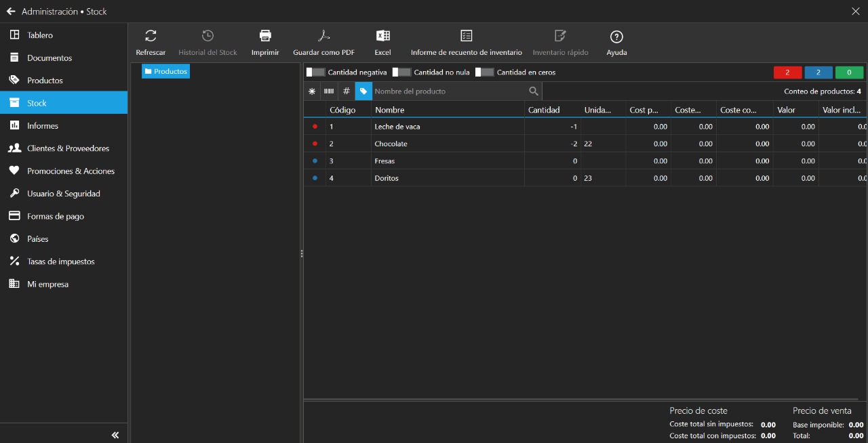Image resolution: width=868 pixels, height=443 pixels.
Task: Open the Ayuda help button
Action: (x=616, y=43)
